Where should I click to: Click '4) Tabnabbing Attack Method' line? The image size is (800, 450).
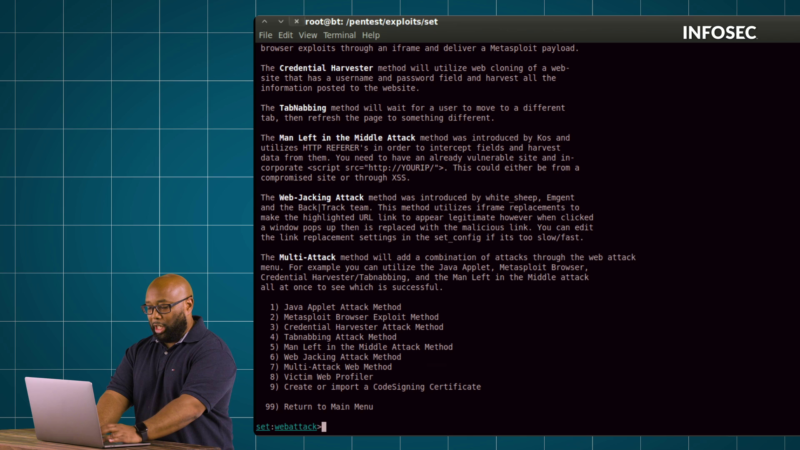pyautogui.click(x=333, y=337)
